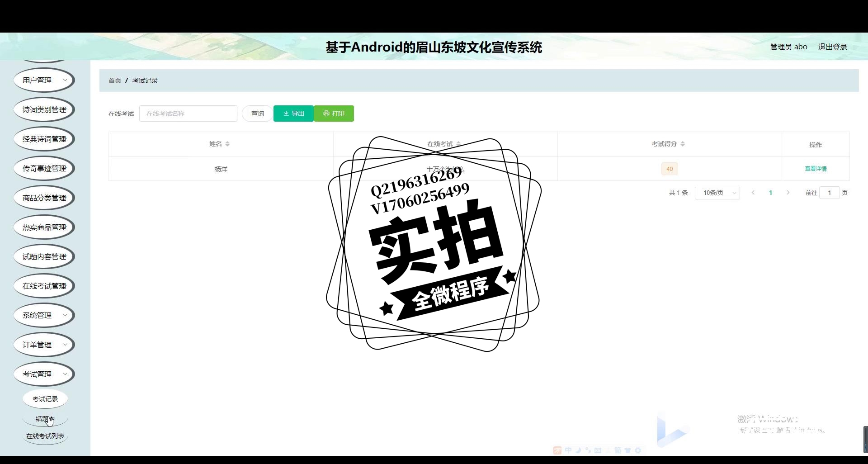Select 在线考试列表 submenu item

45,436
